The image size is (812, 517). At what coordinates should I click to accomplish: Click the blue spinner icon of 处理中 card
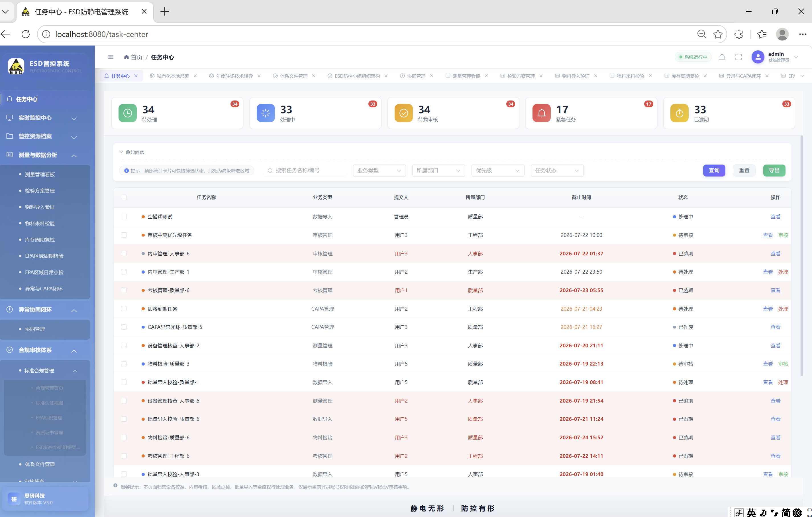pos(265,113)
